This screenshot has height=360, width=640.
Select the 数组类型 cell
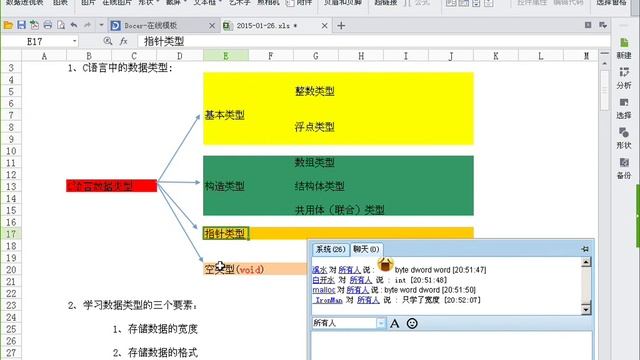coord(315,162)
